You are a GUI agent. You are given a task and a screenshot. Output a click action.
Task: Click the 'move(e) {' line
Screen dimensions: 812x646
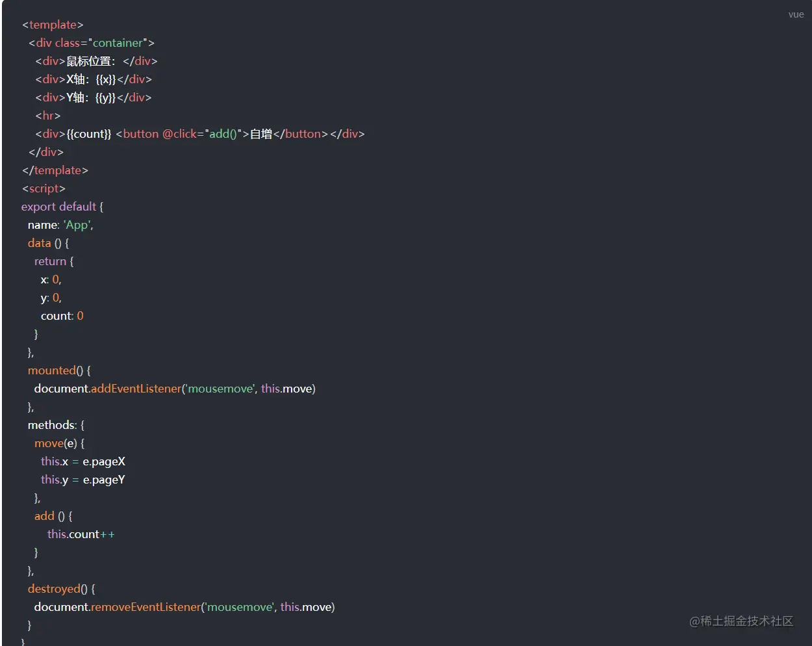coord(59,443)
